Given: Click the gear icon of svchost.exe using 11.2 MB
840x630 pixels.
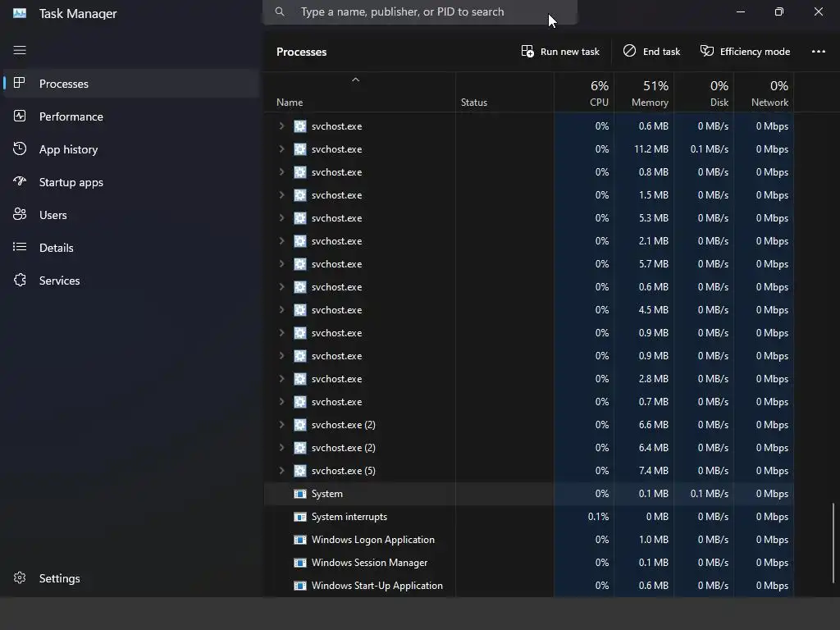Looking at the screenshot, I should (300, 149).
